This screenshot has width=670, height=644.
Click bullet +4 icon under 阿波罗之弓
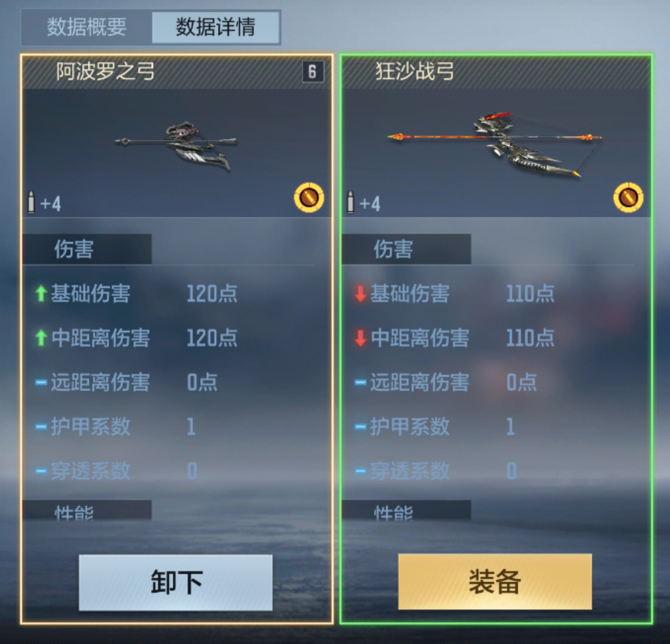(x=44, y=202)
